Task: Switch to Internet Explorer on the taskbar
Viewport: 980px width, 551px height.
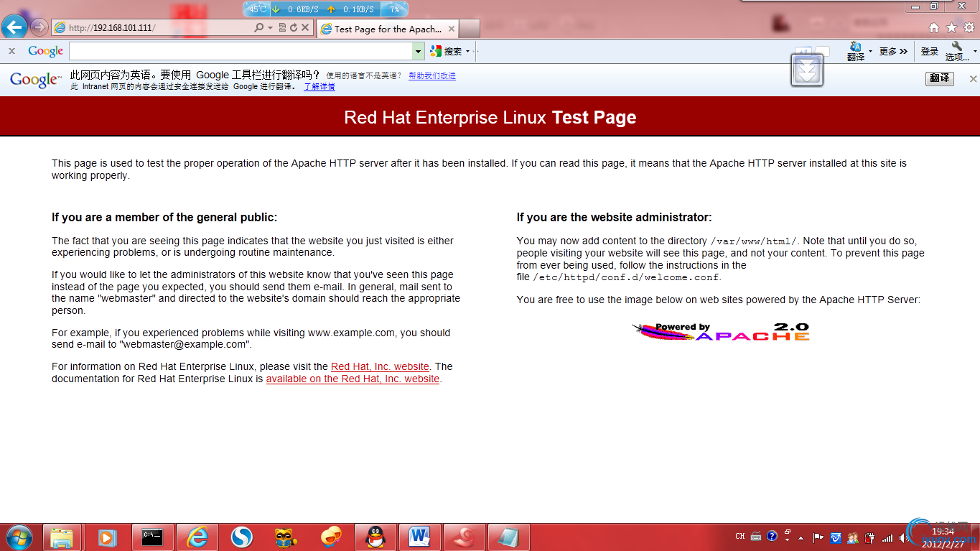Action: pyautogui.click(x=197, y=537)
